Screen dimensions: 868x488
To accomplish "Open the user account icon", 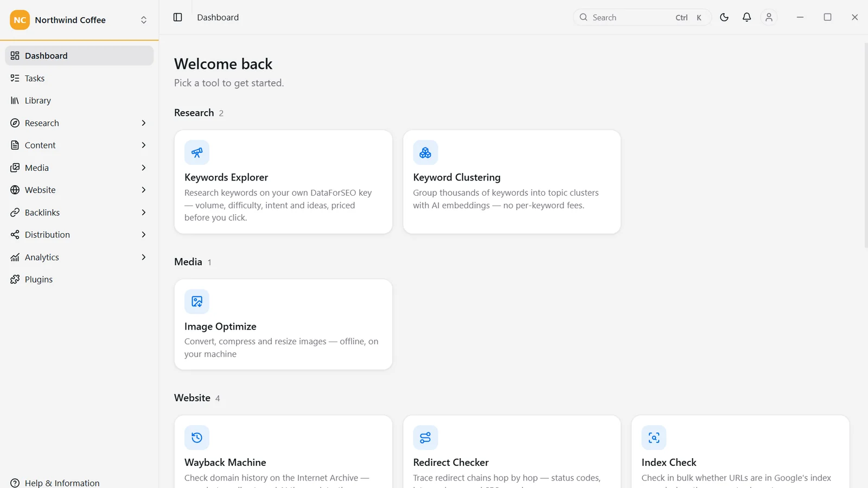I will point(769,17).
